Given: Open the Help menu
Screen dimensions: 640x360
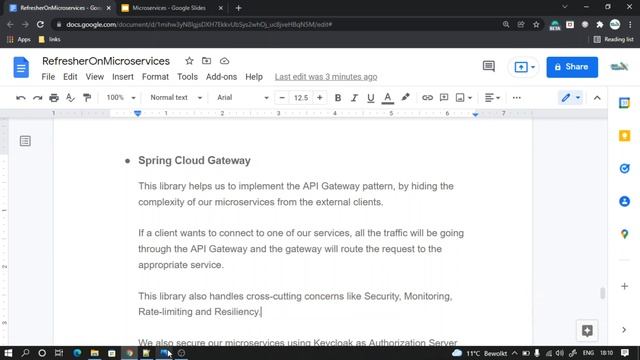Looking at the screenshot, I should tap(254, 77).
